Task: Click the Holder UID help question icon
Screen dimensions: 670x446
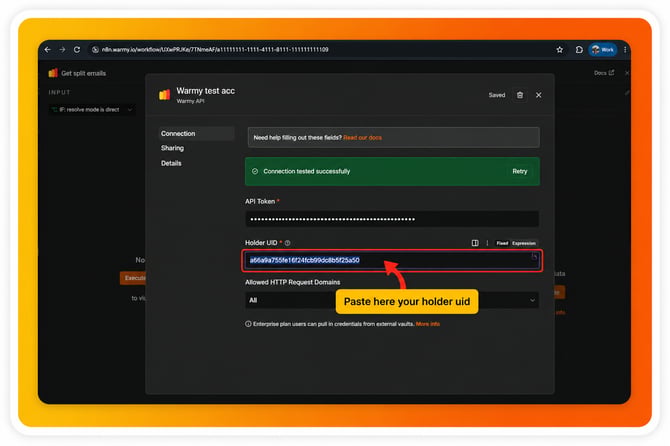Action: click(288, 243)
